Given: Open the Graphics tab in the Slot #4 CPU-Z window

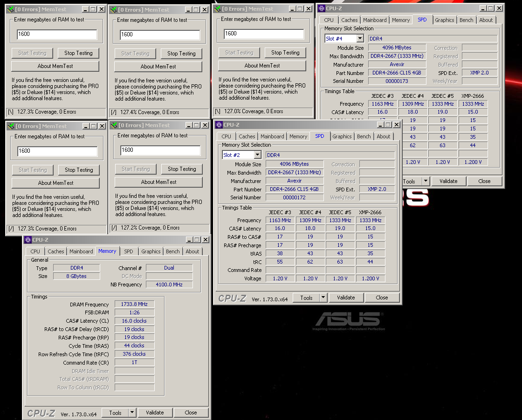Looking at the screenshot, I should point(445,20).
